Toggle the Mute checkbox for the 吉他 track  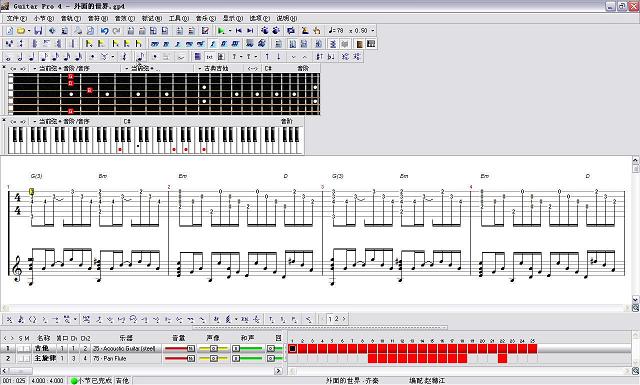pos(27,348)
